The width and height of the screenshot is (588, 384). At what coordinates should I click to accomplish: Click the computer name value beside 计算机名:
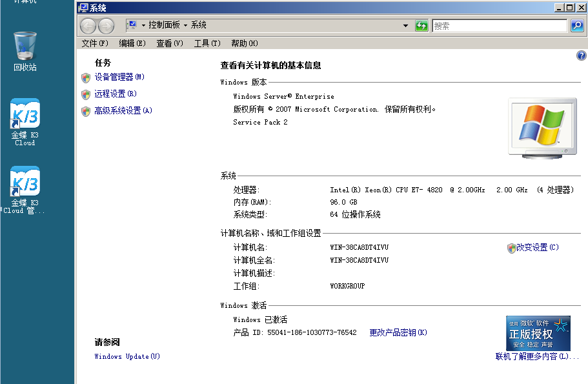[x=360, y=247]
